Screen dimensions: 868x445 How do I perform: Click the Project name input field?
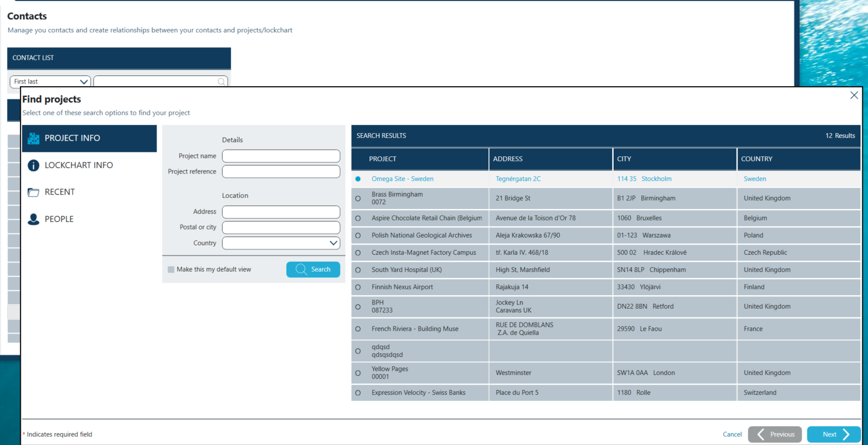pos(281,156)
